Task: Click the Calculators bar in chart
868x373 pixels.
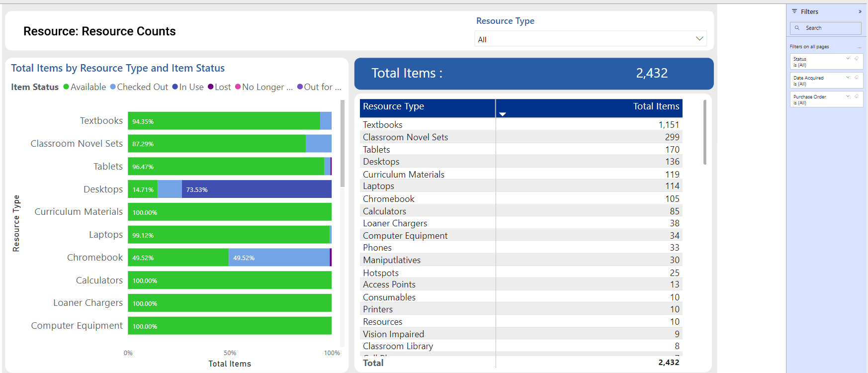Action: click(230, 280)
